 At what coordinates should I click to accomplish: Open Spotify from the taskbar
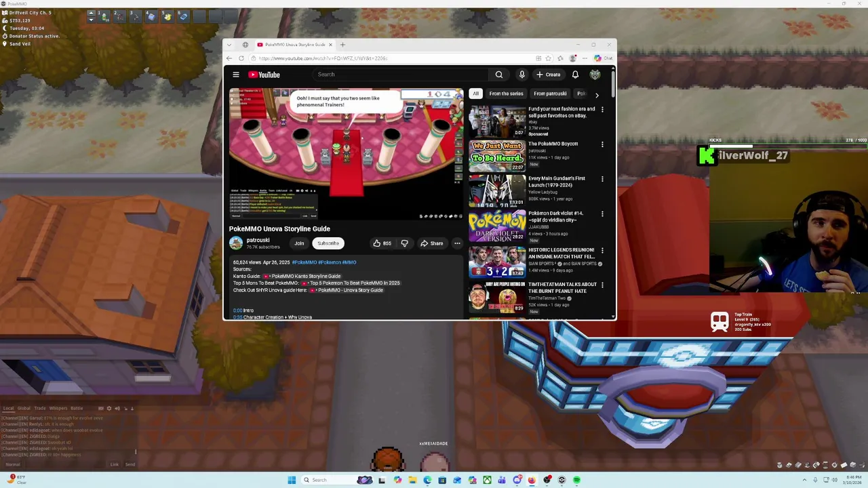click(577, 480)
